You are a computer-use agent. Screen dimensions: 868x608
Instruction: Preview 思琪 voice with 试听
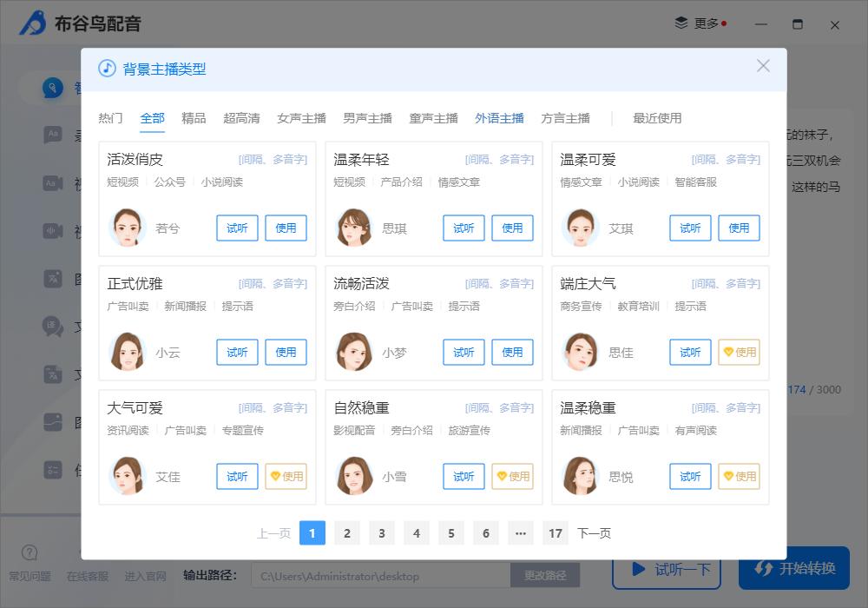tap(464, 228)
